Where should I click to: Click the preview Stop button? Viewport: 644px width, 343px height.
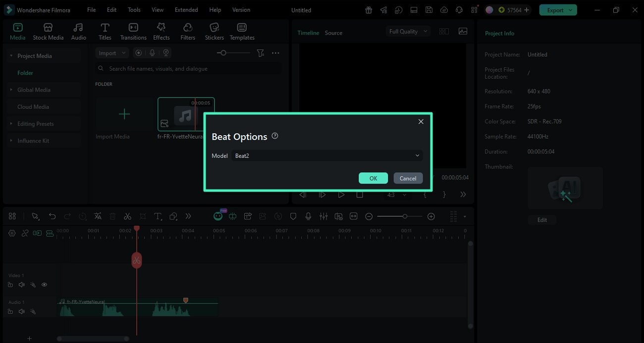[360, 195]
